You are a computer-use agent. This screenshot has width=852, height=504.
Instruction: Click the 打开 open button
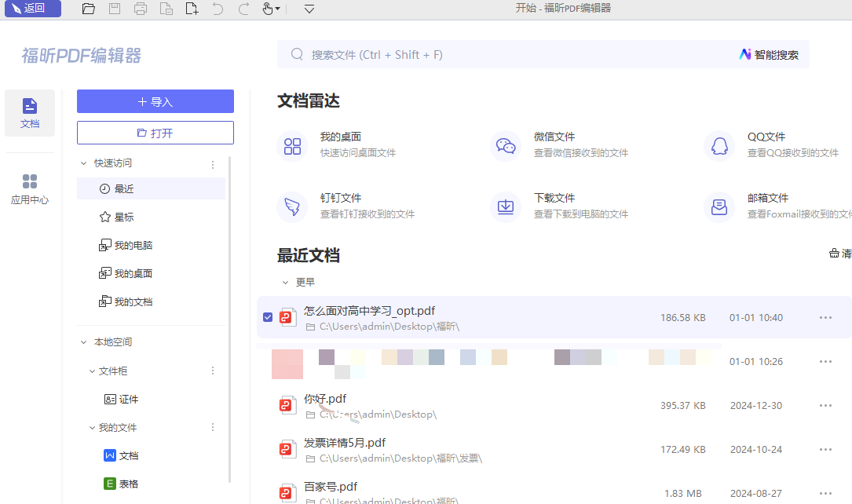pos(155,133)
